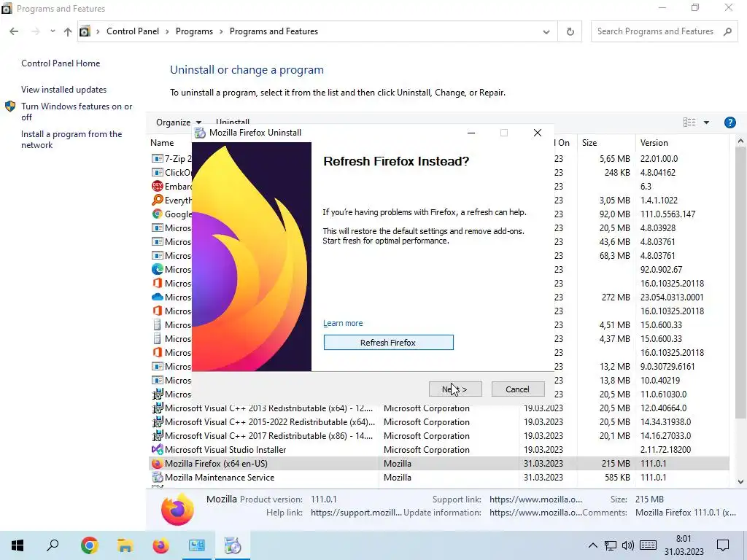This screenshot has height=560, width=747.
Task: Open the Organize dropdown menu
Action: click(x=179, y=122)
